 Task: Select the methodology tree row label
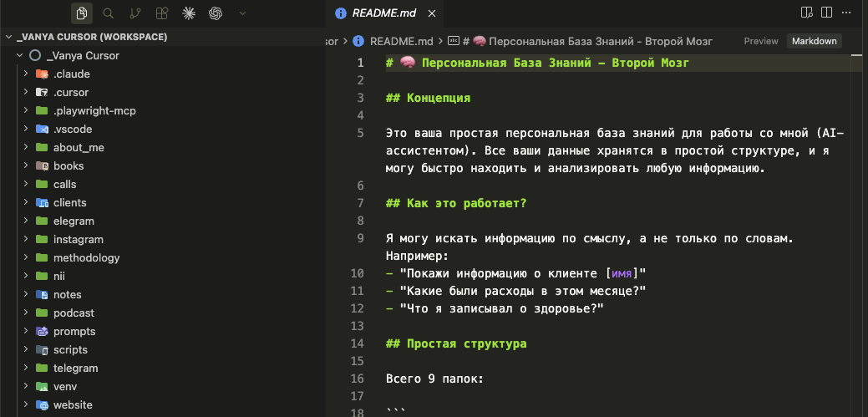tap(86, 257)
